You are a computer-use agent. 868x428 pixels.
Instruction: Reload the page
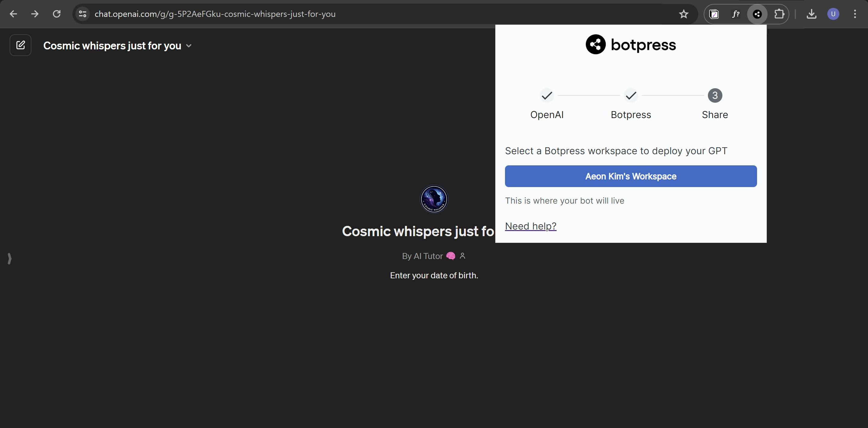pos(57,14)
